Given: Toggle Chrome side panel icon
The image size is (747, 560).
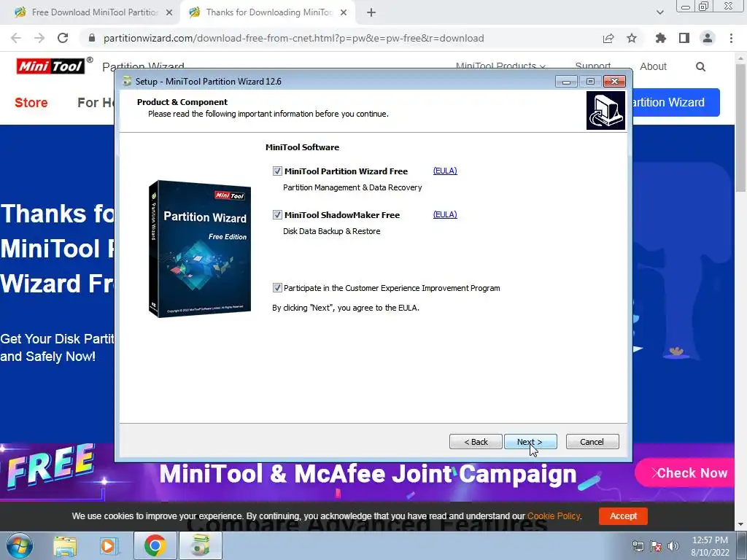Looking at the screenshot, I should [684, 38].
